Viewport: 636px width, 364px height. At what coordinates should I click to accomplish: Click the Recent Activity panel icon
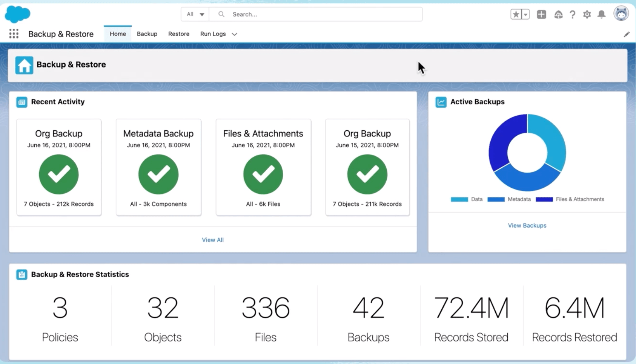pos(22,102)
